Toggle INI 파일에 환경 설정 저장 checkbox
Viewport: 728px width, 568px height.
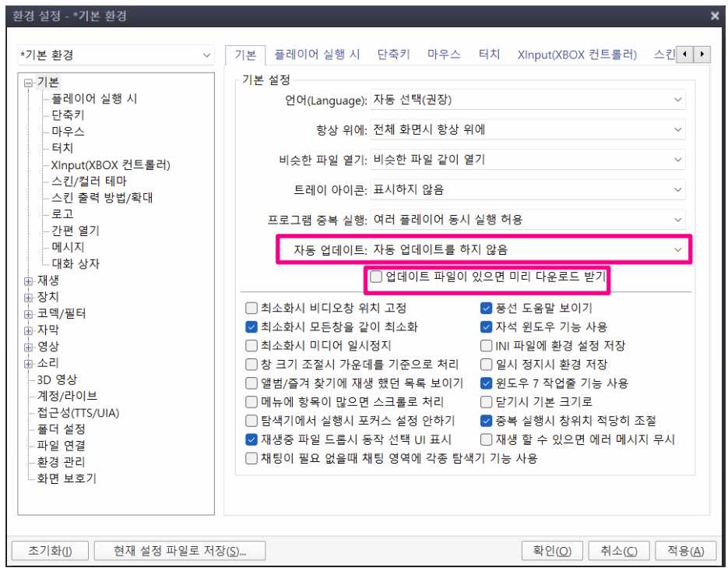click(x=486, y=345)
